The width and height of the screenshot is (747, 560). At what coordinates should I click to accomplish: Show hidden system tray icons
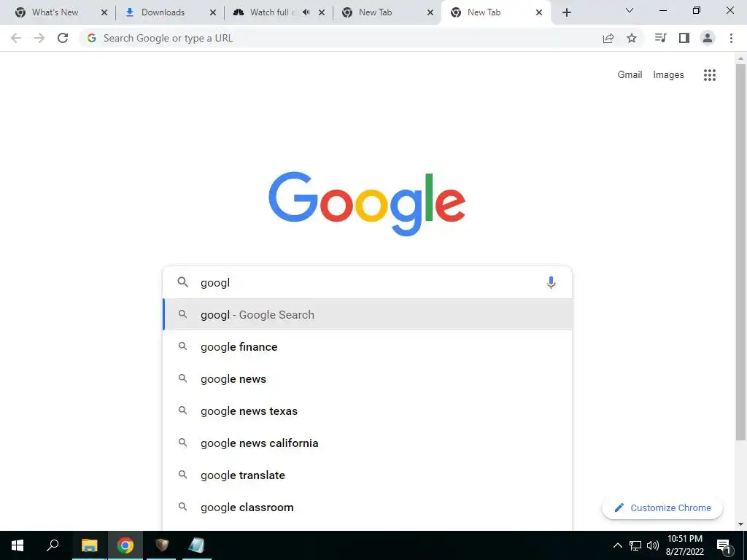[x=617, y=545]
